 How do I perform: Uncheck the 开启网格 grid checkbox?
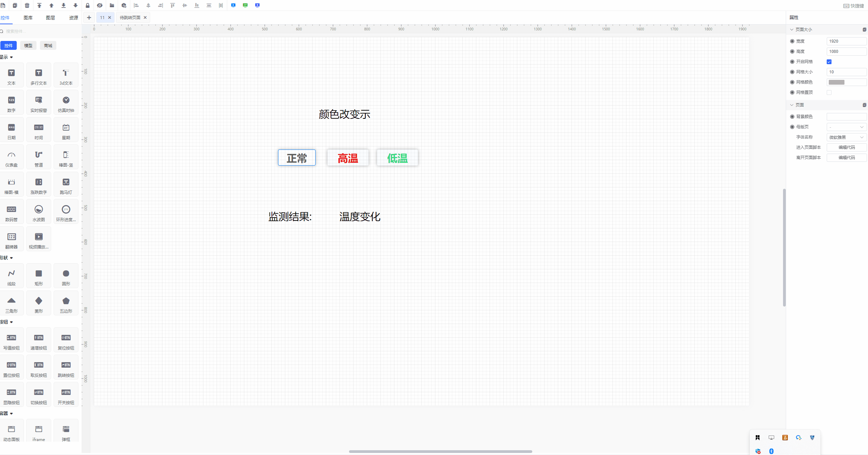coord(829,62)
